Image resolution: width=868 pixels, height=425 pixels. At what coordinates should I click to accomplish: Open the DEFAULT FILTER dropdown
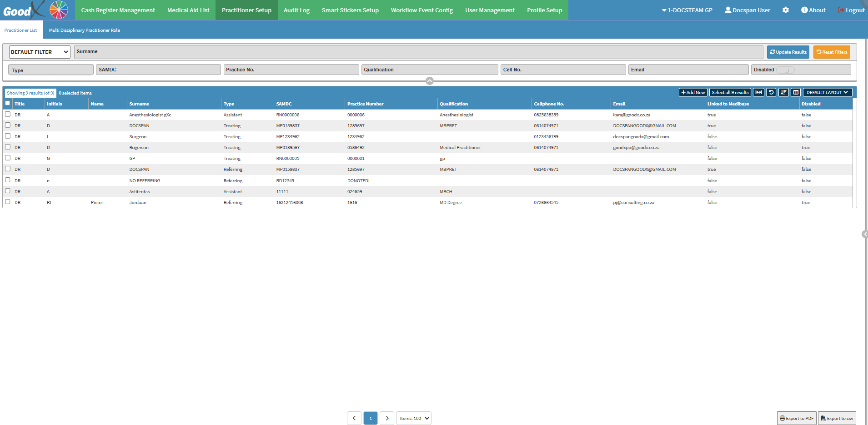pyautogui.click(x=40, y=52)
